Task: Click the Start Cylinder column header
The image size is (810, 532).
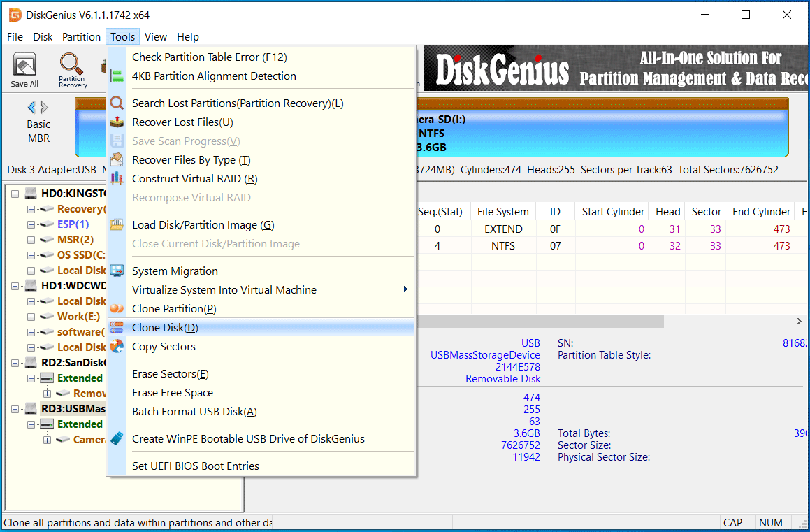Action: pyautogui.click(x=613, y=212)
